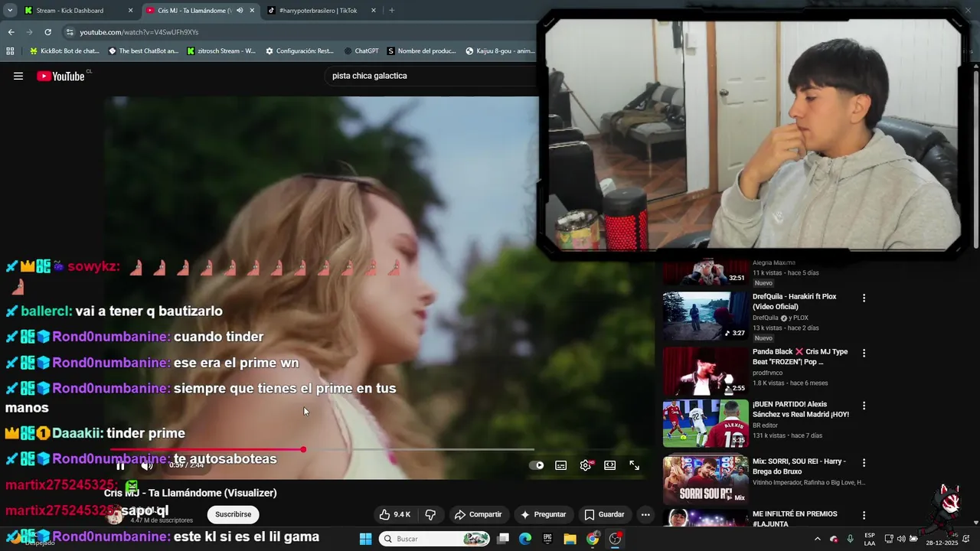The height and width of the screenshot is (551, 980).
Task: Open a new browser tab
Action: [392, 11]
